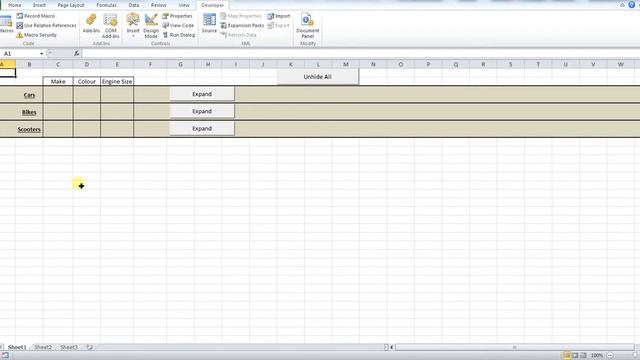Select column N header
Image resolution: width=640 pixels, height=360 pixels.
coord(373,64)
